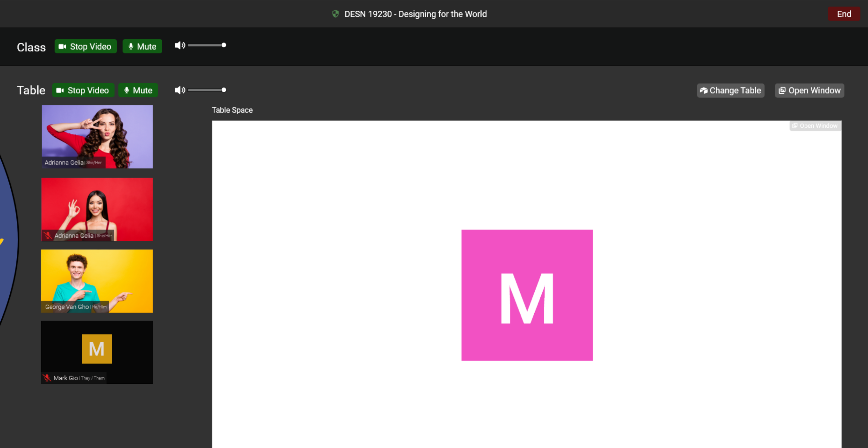Stop video in the Table row
Screen dimensions: 868x448
click(x=83, y=90)
